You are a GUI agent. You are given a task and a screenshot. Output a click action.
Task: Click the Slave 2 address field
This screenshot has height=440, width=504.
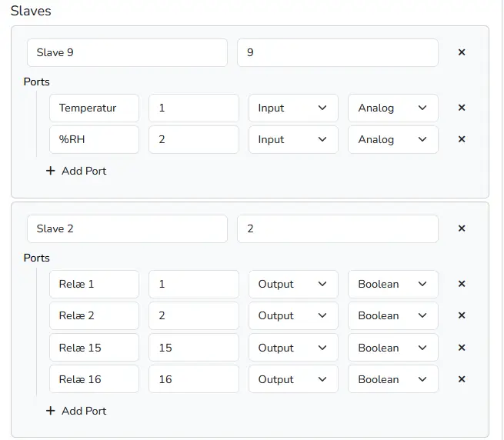337,228
